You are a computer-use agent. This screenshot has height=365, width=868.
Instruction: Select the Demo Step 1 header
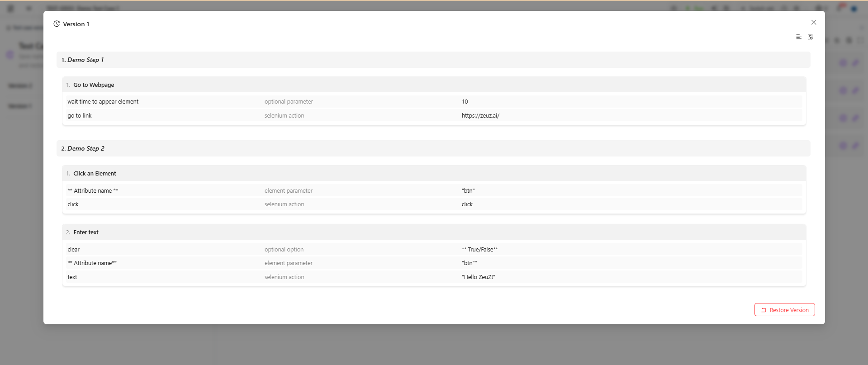(433, 60)
